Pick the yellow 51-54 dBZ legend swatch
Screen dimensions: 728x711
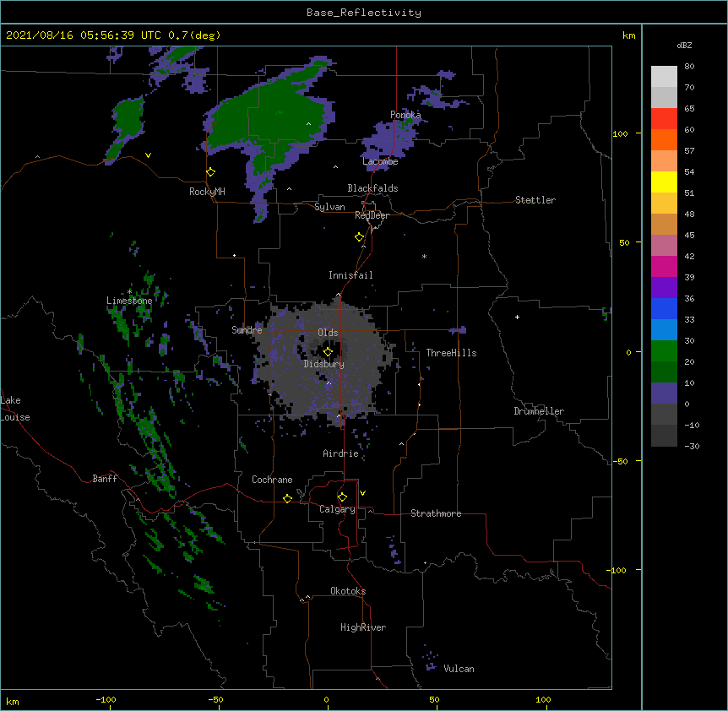tap(664, 182)
